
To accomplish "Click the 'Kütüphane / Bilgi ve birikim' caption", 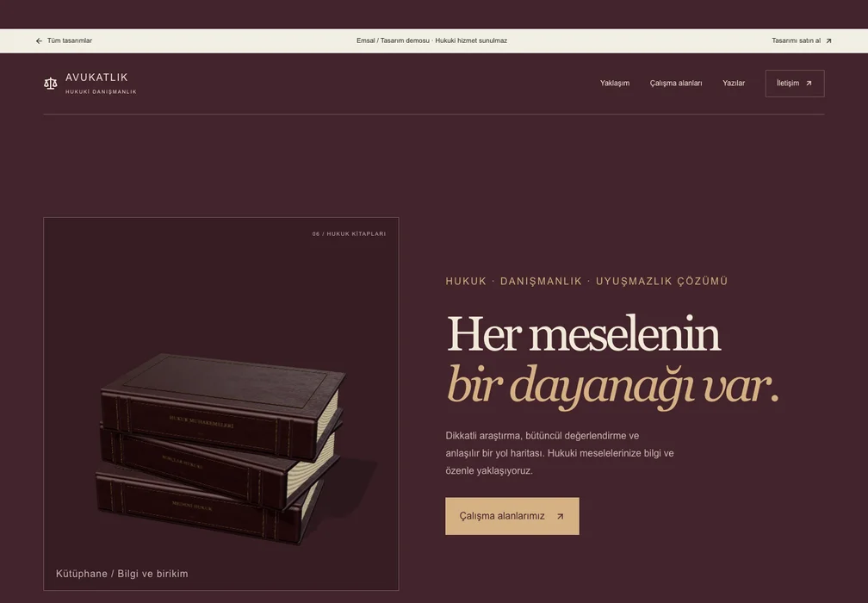I will (121, 574).
